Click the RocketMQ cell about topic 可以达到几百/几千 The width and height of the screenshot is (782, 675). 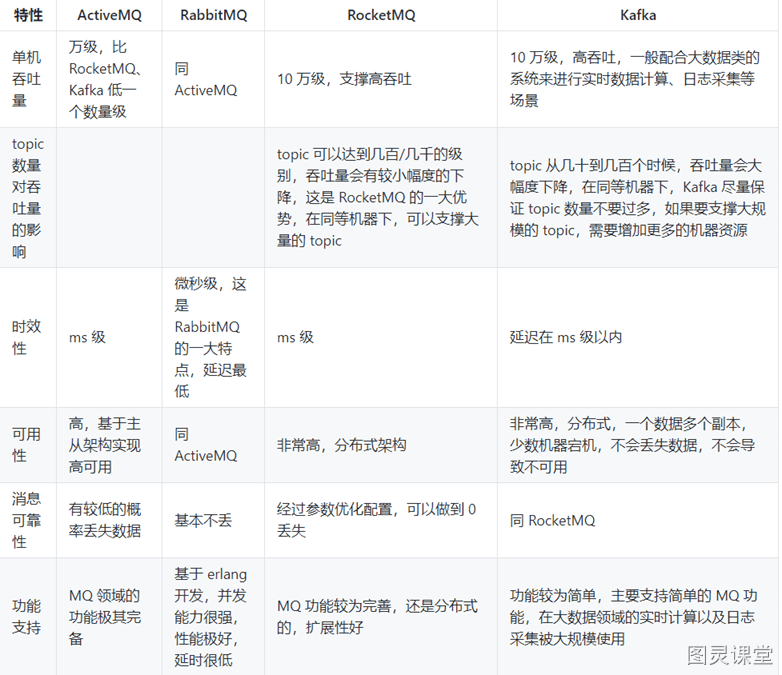coord(381,198)
